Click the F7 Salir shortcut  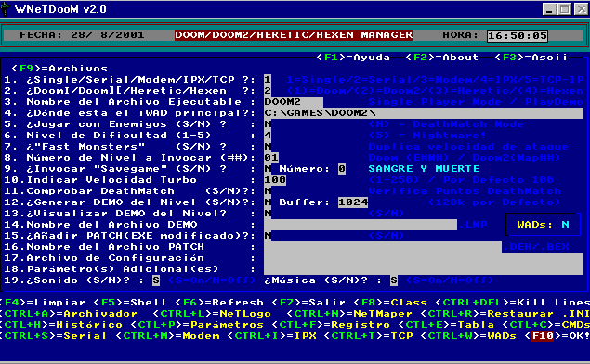308,303
